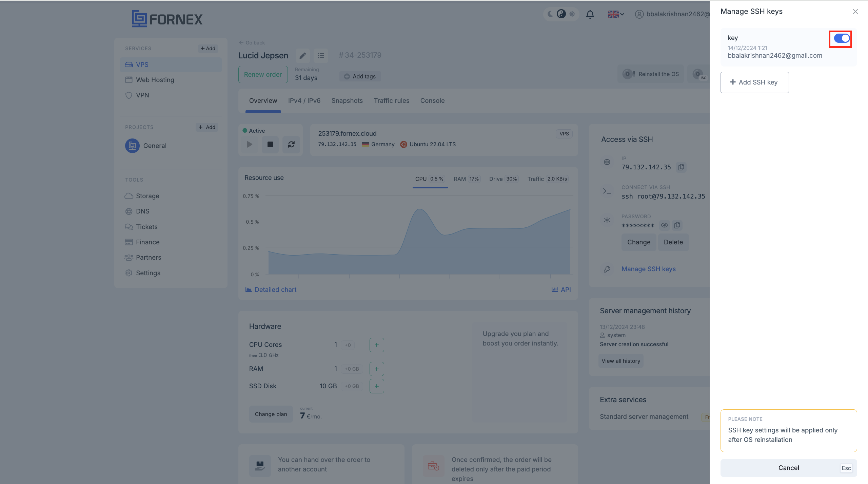Open the General project
The width and height of the screenshot is (868, 484).
point(146,146)
